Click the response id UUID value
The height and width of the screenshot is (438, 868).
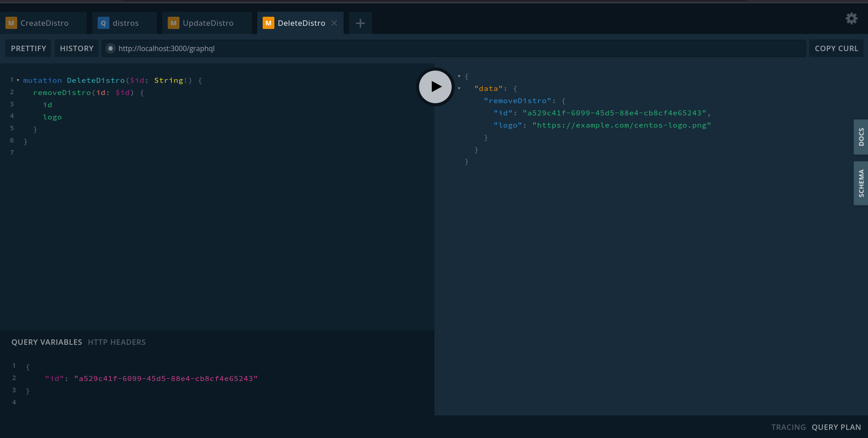tap(614, 113)
